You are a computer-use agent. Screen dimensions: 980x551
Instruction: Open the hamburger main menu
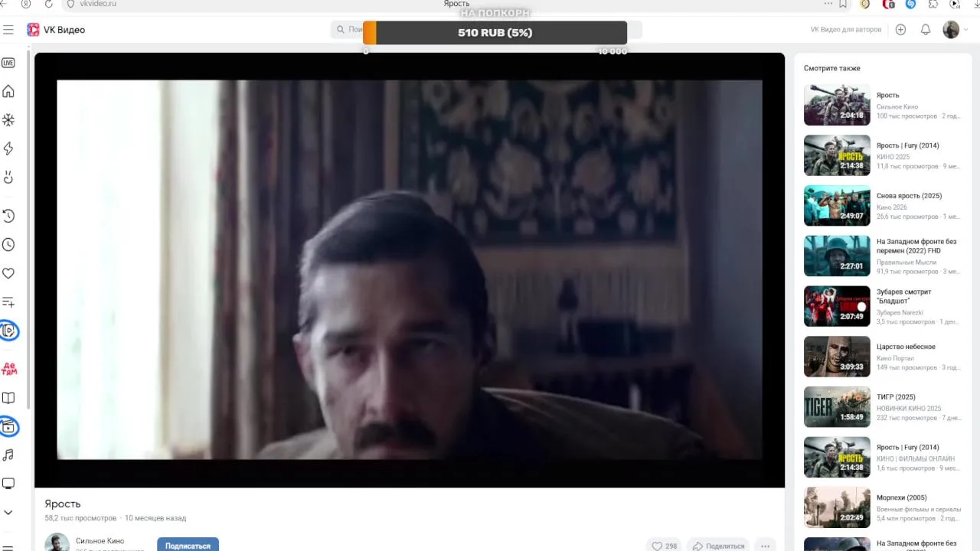pyautogui.click(x=8, y=30)
